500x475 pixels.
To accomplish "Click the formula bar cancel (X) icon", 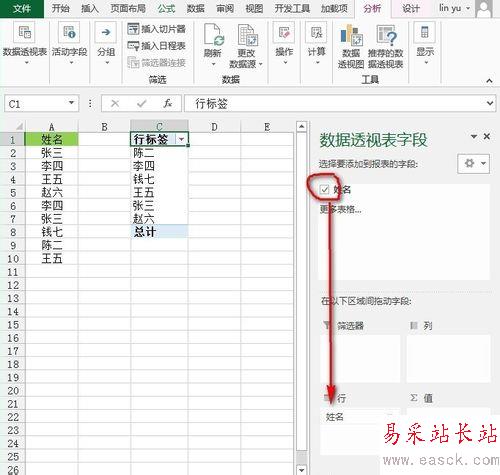I will pyautogui.click(x=115, y=104).
